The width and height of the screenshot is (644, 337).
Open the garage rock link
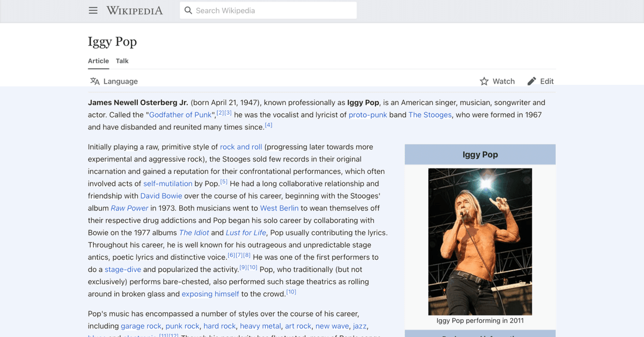(141, 326)
